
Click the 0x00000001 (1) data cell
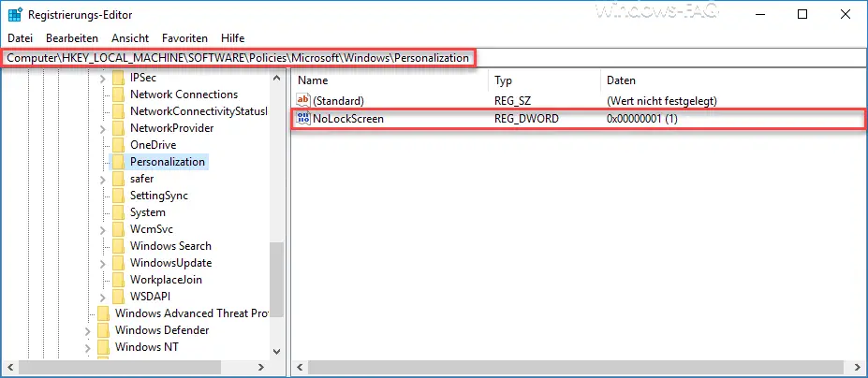(642, 118)
